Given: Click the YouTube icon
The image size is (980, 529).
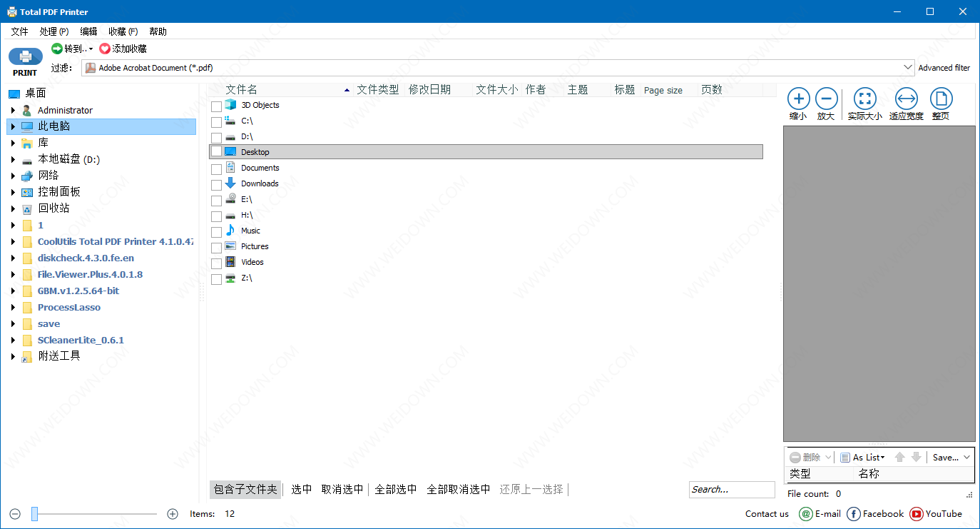Looking at the screenshot, I should pos(917,514).
